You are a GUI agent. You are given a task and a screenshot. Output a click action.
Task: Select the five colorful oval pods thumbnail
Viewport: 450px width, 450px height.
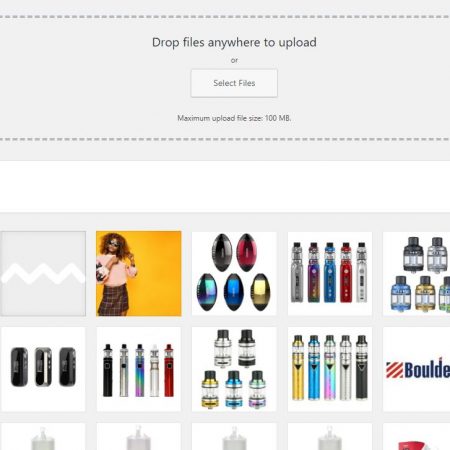click(x=234, y=273)
